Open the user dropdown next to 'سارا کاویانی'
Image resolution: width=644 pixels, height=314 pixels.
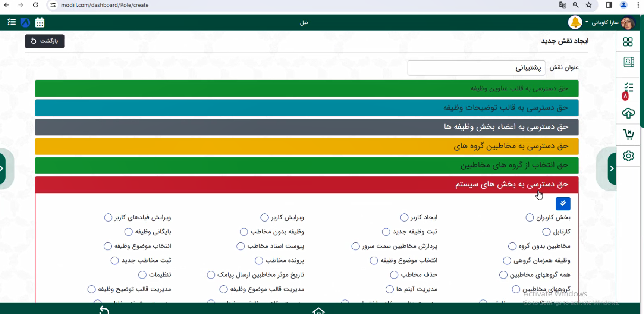pyautogui.click(x=587, y=22)
